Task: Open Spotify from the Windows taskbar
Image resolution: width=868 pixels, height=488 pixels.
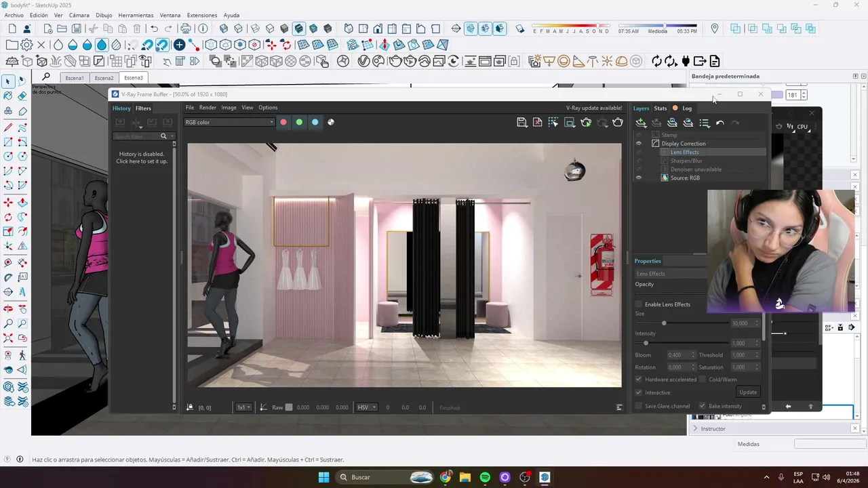Action: 485,477
